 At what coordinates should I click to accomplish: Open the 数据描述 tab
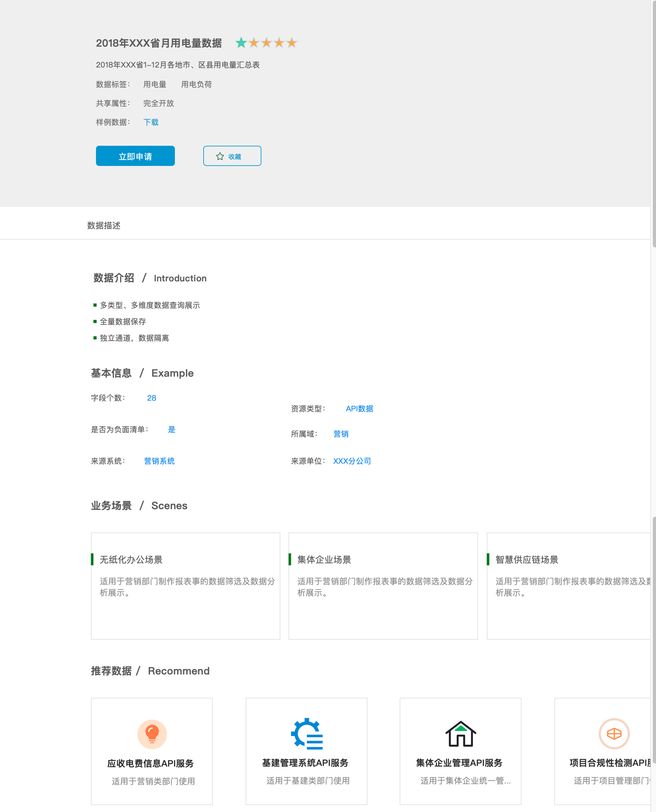tap(104, 226)
